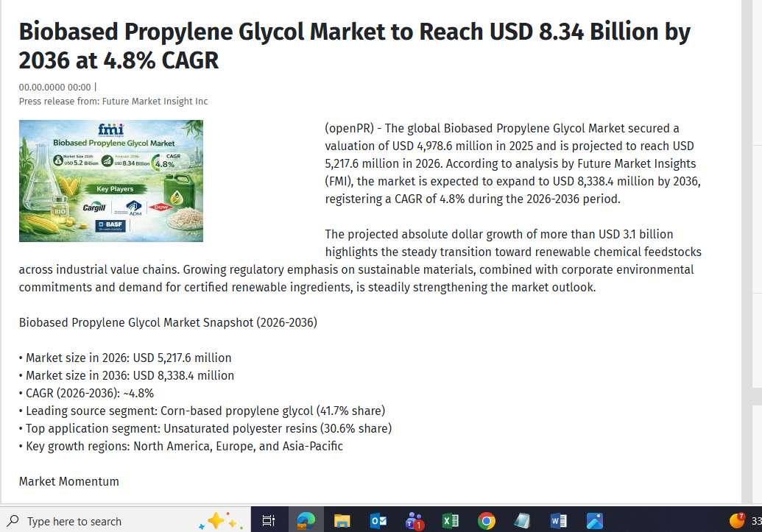Open the blue Photos app taskbar icon
Image resolution: width=762 pixels, height=532 pixels.
(x=594, y=521)
